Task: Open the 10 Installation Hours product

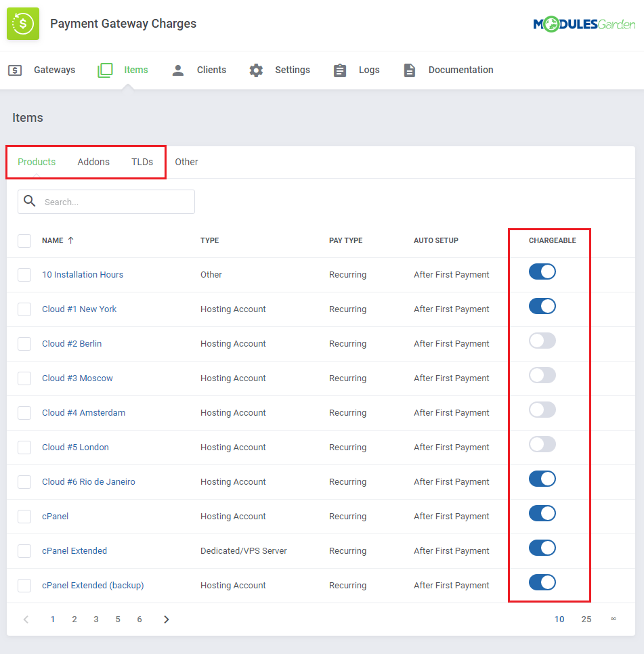Action: tap(83, 275)
